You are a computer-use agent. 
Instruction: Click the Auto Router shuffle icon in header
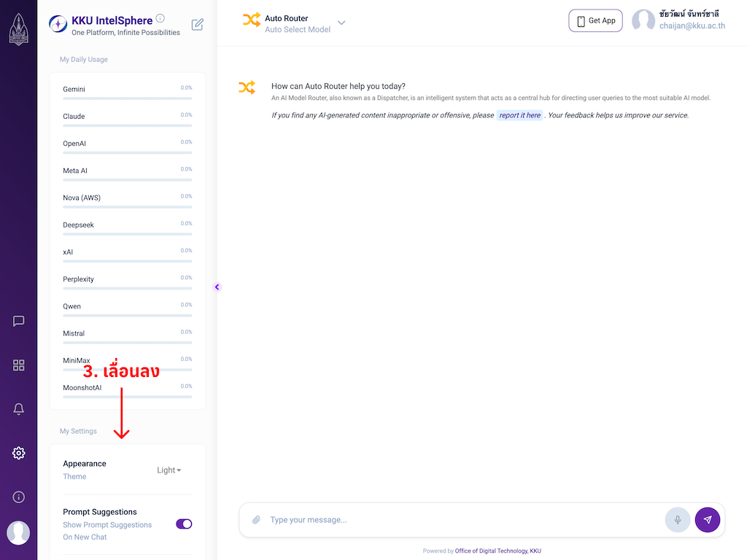[252, 20]
